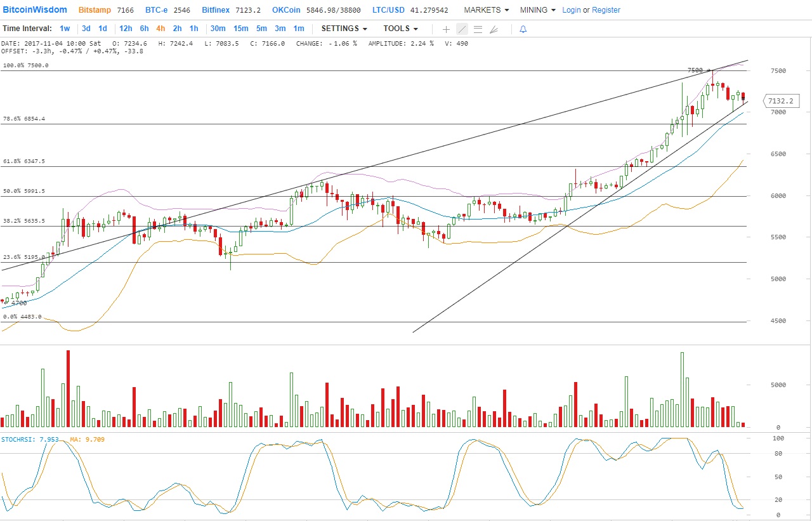
Task: Open the MARKETS dropdown menu
Action: (486, 10)
